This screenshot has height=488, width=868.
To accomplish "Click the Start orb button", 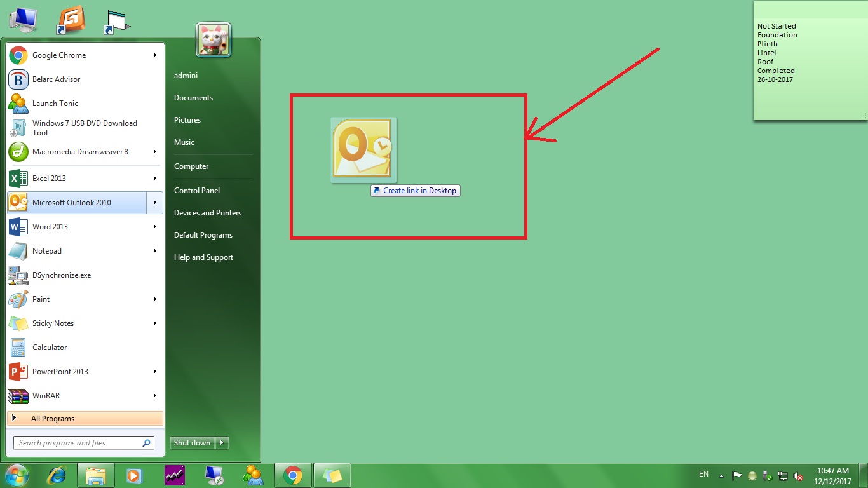I will (x=17, y=475).
